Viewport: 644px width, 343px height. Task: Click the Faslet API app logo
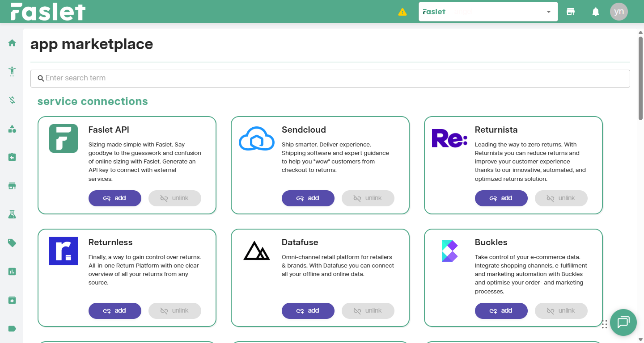pos(64,138)
